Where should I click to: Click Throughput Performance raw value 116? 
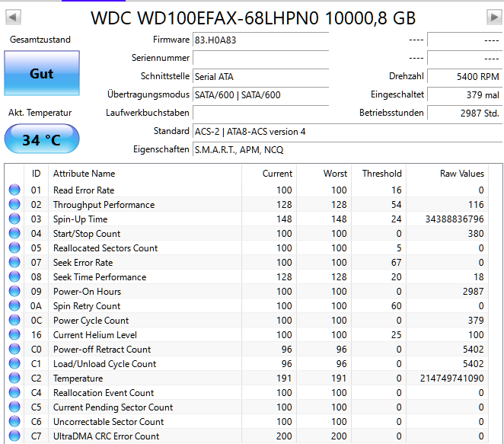[x=476, y=205]
